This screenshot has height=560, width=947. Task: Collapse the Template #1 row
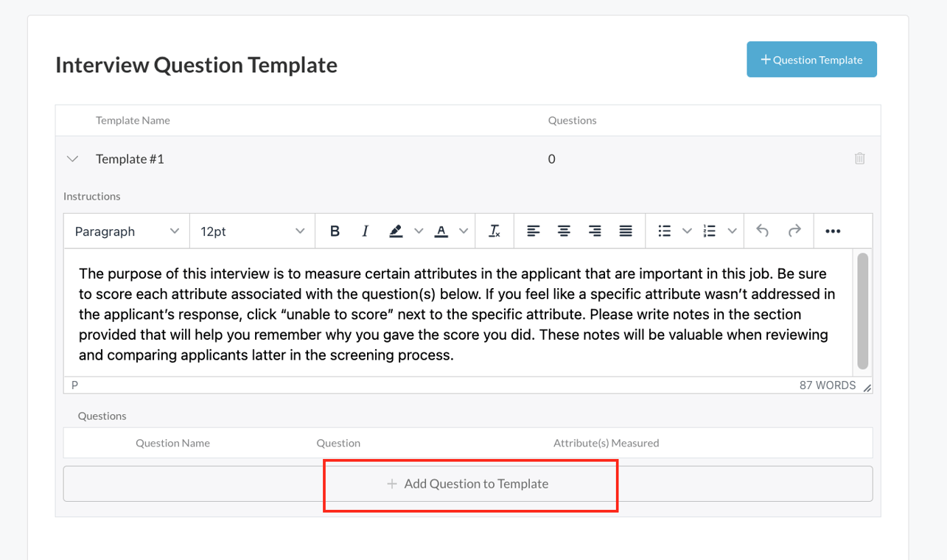pyautogui.click(x=71, y=158)
